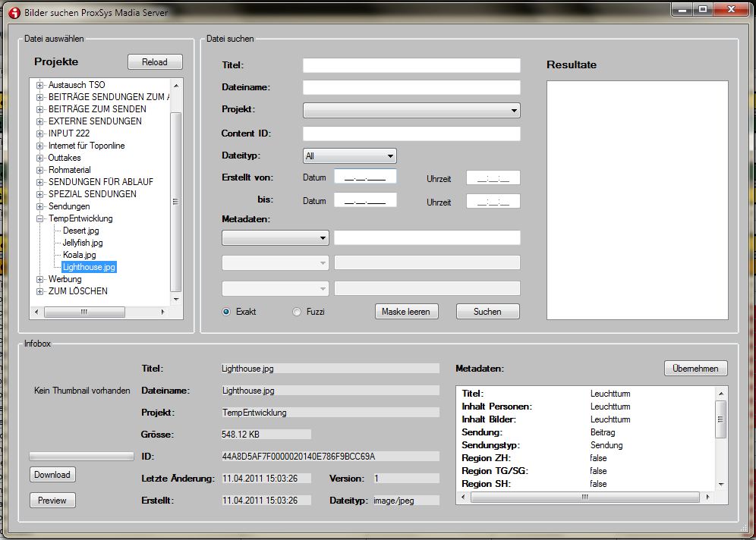The image size is (756, 540).
Task: Select the Exakt search mode
Action: pos(226,312)
